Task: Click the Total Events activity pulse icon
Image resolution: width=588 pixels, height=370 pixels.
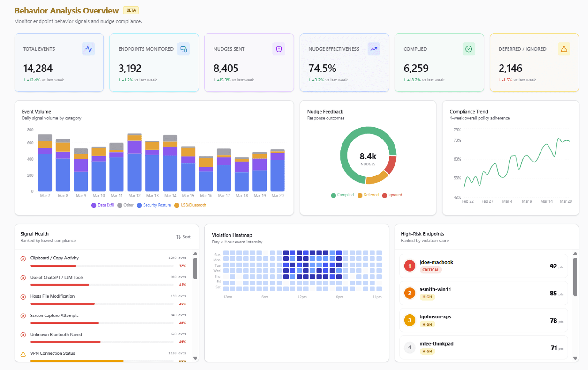Action: pos(88,49)
